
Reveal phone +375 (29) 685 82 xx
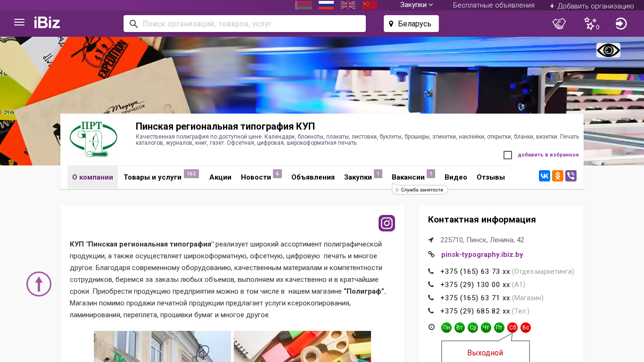475,311
